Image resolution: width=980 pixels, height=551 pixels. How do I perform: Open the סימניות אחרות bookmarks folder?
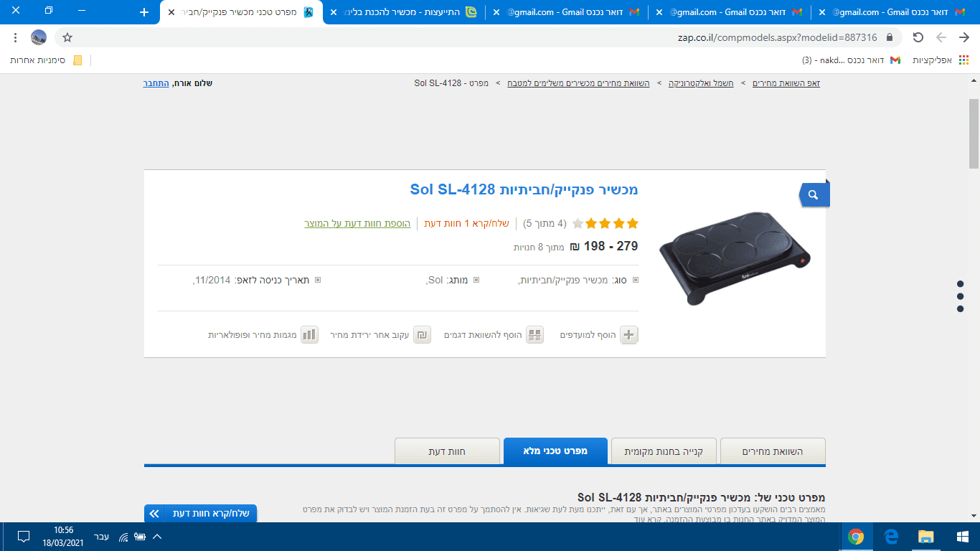[x=46, y=60]
